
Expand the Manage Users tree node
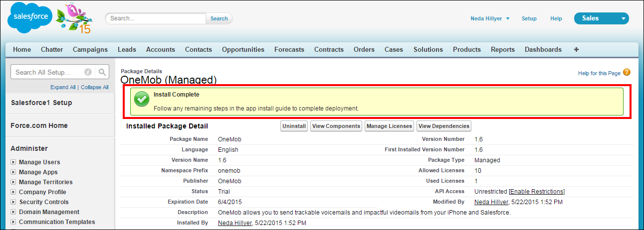13,162
